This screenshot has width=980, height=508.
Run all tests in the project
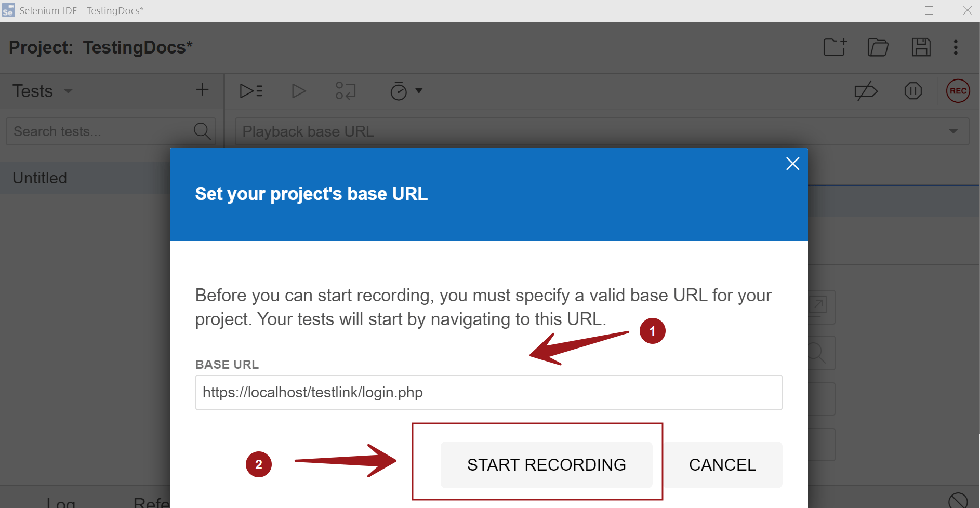(x=251, y=90)
